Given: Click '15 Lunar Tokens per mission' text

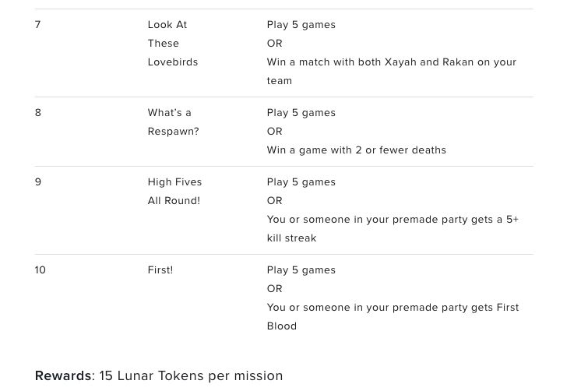Looking at the screenshot, I should [191, 375].
